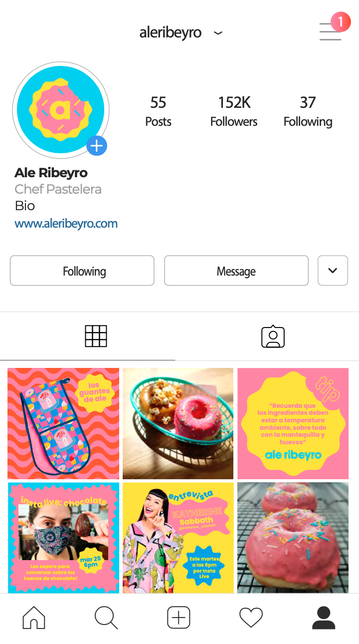
Task: View the 37 Following list
Action: pyautogui.click(x=308, y=111)
